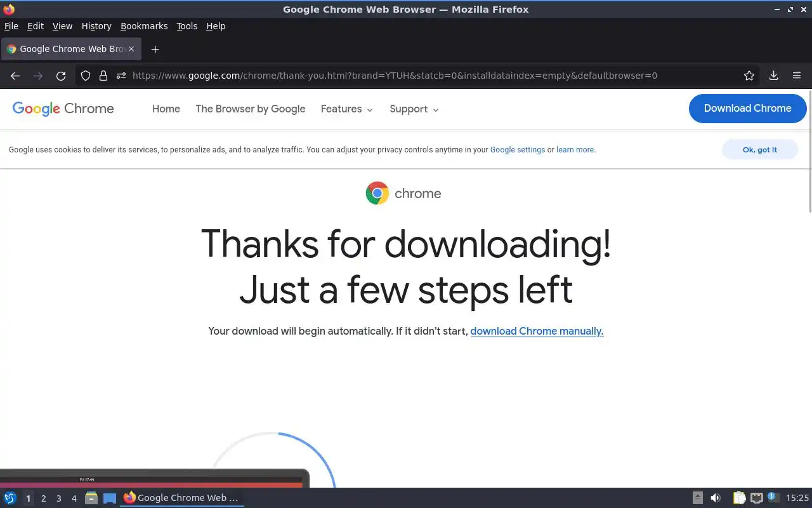
Task: Open the update notifier tray icon
Action: coord(773,497)
